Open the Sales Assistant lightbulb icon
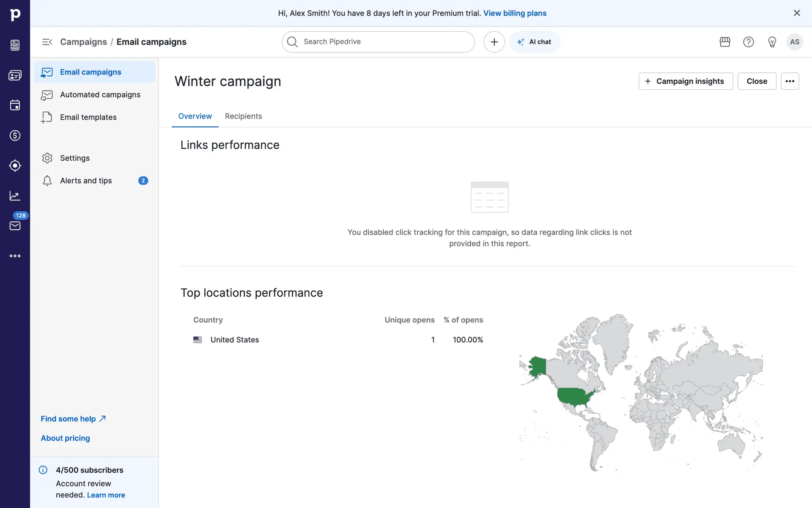The width and height of the screenshot is (812, 508). coord(772,42)
